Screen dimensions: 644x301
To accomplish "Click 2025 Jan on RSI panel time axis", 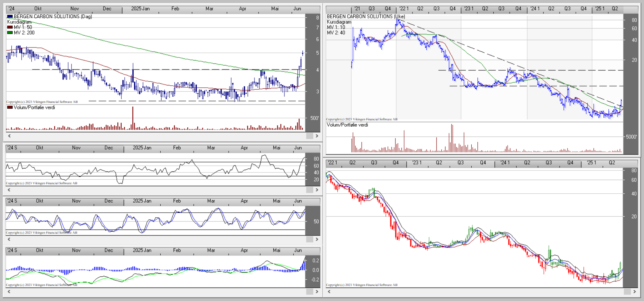I will click(142, 148).
